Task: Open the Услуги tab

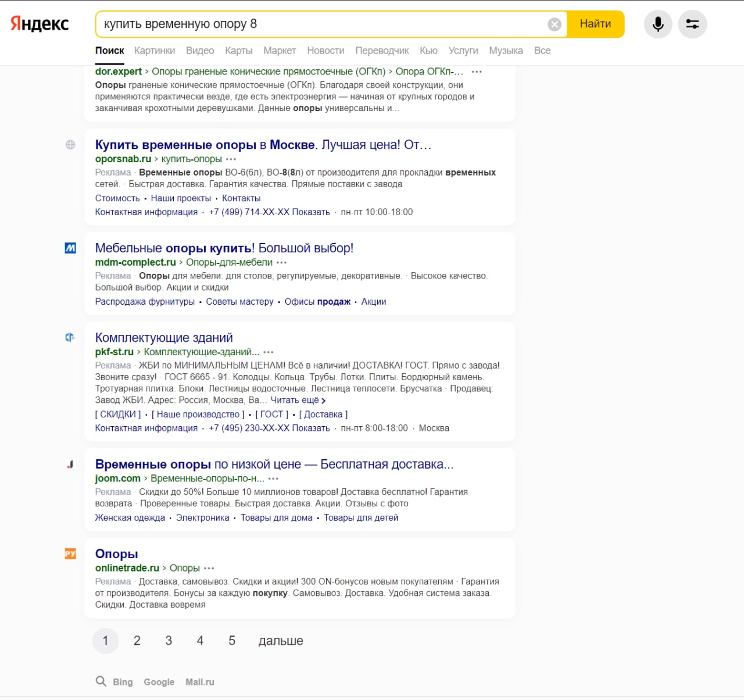Action: tap(463, 51)
